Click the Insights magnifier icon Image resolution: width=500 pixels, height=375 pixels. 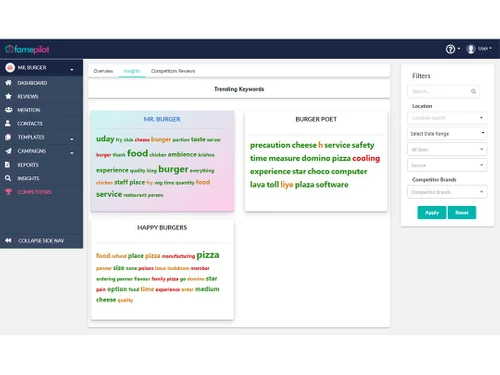tap(8, 178)
